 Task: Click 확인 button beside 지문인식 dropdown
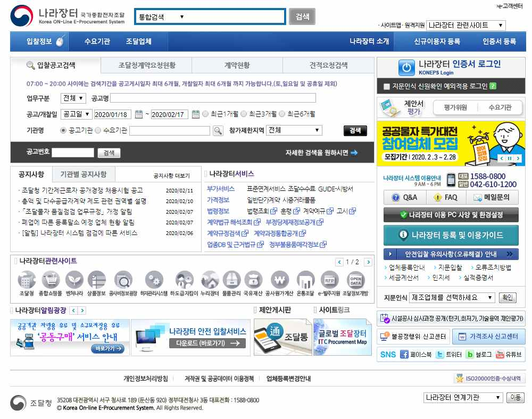[x=508, y=298]
